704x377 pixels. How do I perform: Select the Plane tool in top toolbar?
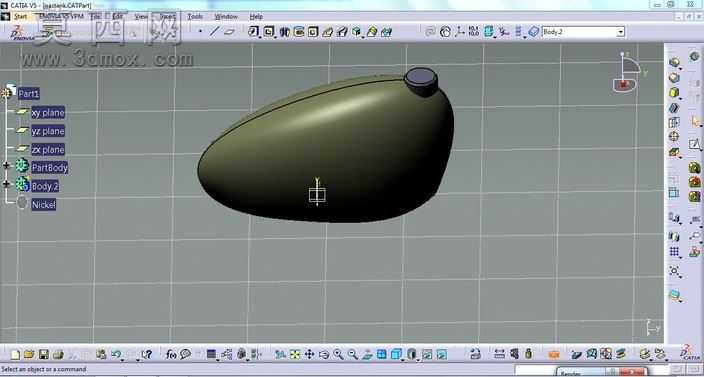click(x=229, y=31)
